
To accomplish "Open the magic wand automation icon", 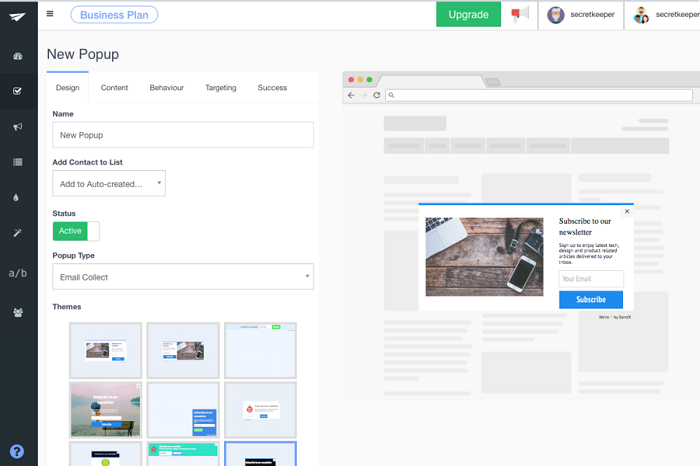I will pos(17,233).
